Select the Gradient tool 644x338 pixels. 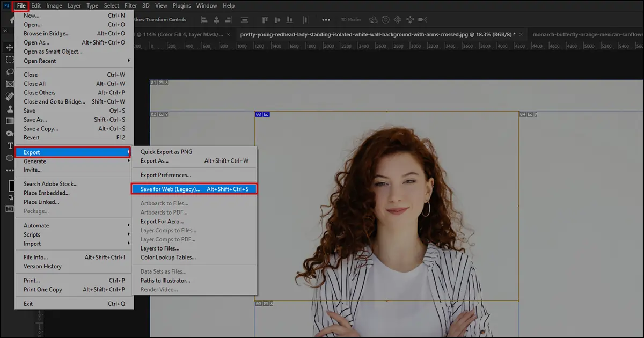[9, 120]
